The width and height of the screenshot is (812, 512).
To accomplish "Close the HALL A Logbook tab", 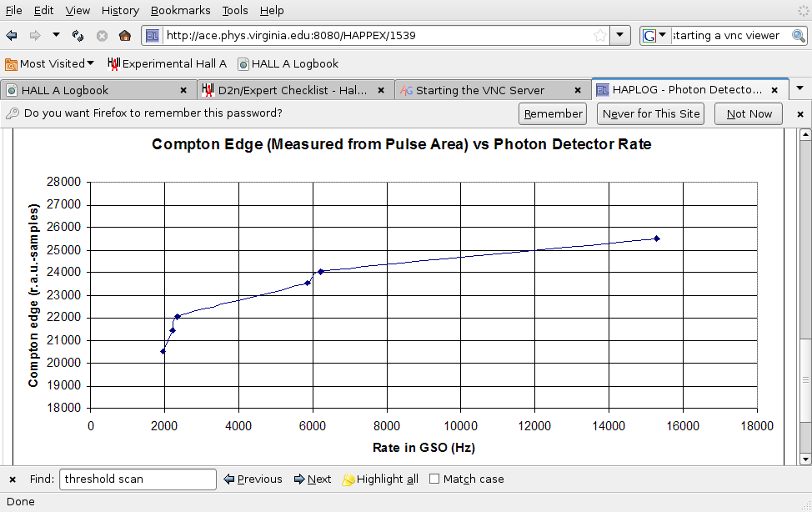I will pos(183,90).
